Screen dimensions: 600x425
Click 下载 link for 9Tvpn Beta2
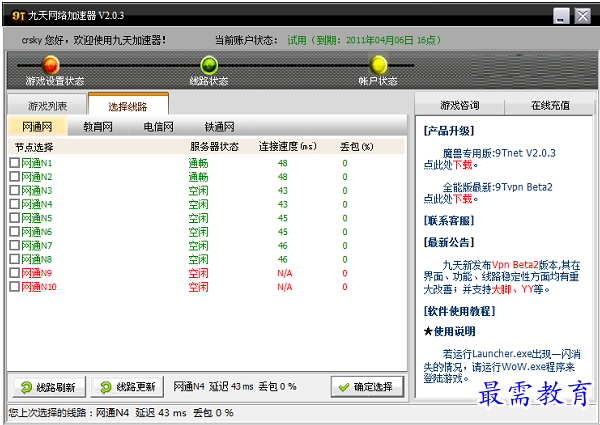(463, 199)
